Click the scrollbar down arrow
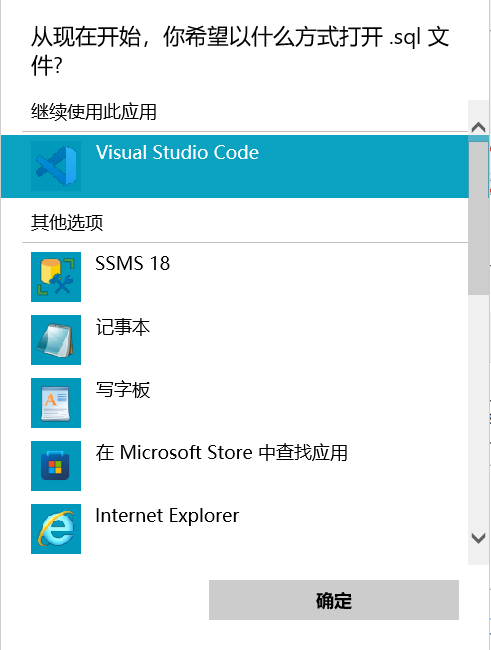This screenshot has width=491, height=650. click(x=479, y=538)
